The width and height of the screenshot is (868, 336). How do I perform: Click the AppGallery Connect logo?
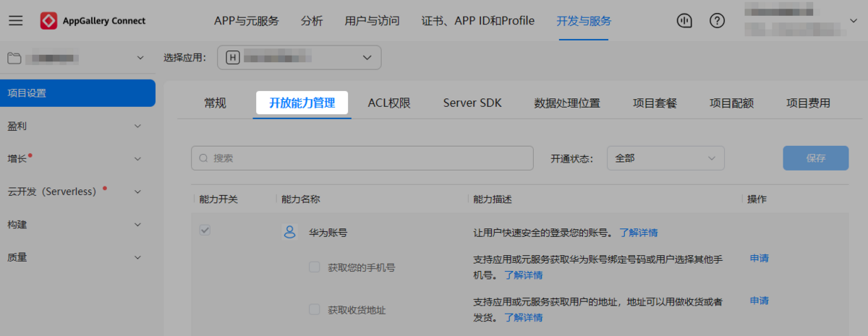(49, 21)
